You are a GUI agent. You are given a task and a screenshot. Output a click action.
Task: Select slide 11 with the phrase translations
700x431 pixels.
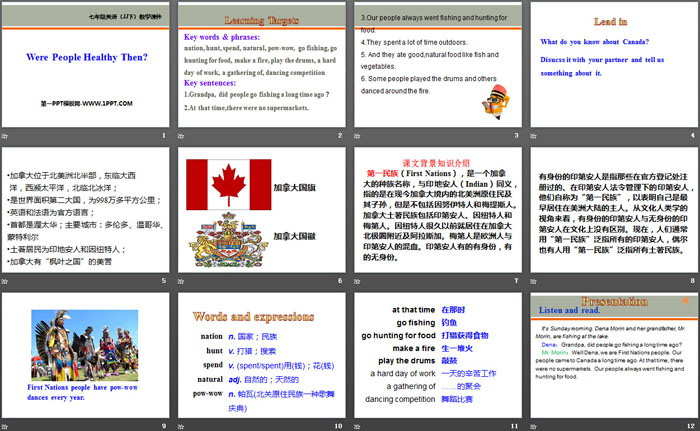click(x=437, y=361)
